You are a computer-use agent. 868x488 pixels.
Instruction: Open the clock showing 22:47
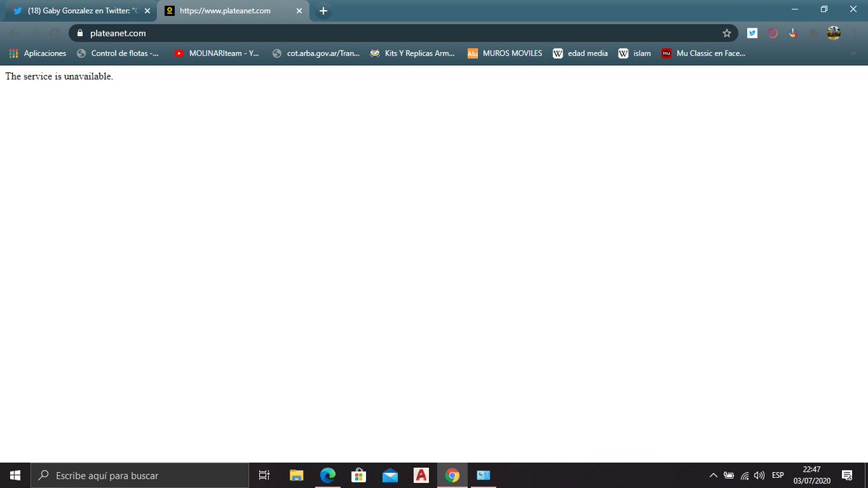(x=811, y=475)
